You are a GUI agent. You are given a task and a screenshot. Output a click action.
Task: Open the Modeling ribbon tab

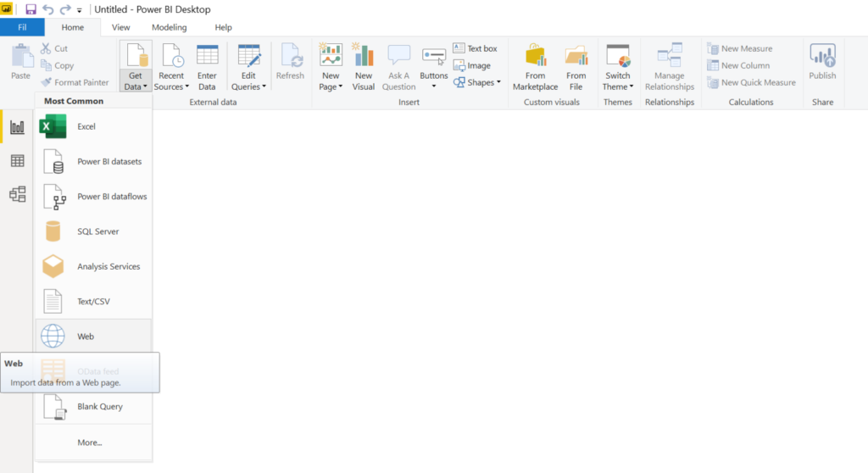coord(169,27)
